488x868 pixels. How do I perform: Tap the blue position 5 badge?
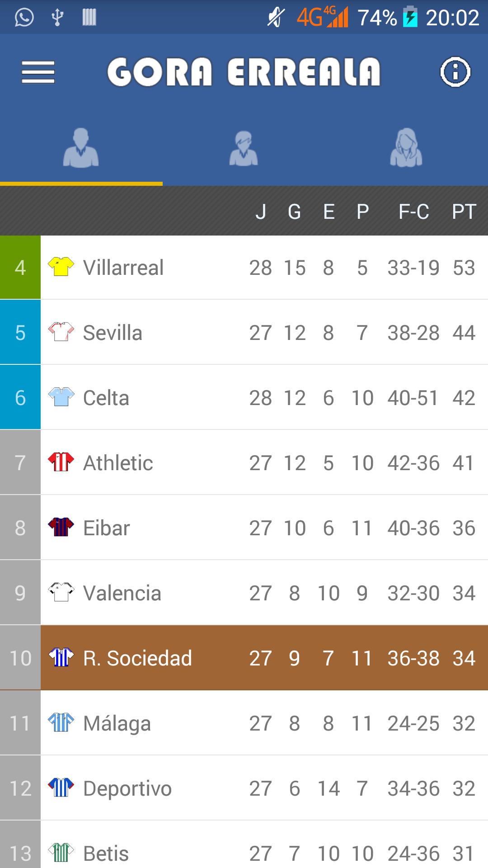coord(20,332)
